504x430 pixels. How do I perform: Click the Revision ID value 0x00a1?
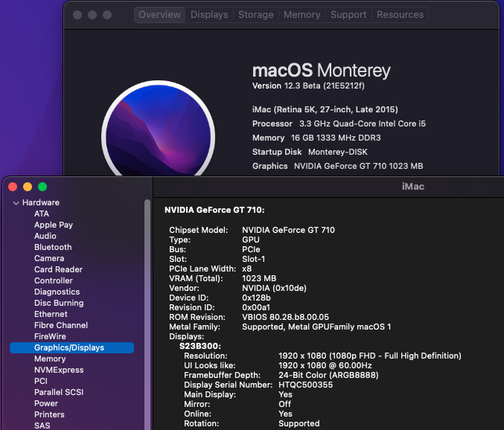click(x=256, y=307)
